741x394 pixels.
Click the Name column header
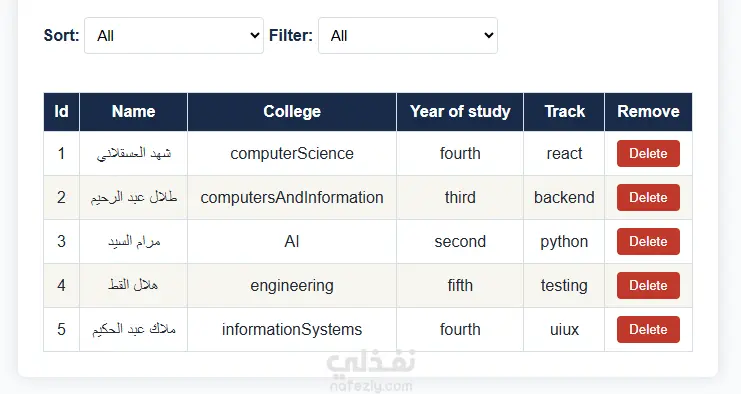[134, 112]
